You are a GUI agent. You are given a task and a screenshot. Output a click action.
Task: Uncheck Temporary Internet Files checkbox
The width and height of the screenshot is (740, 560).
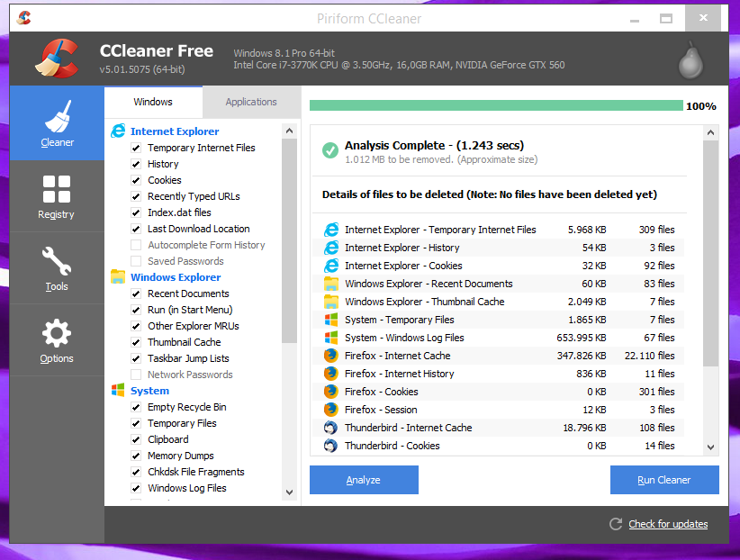(136, 148)
